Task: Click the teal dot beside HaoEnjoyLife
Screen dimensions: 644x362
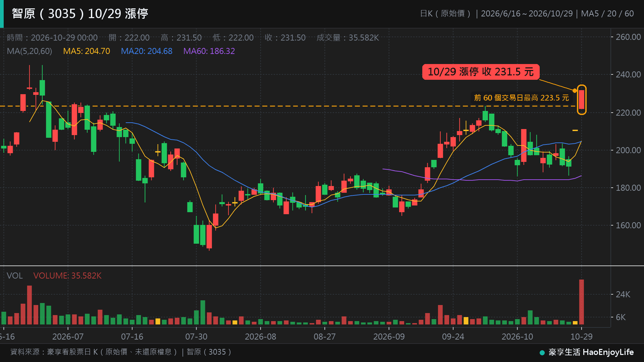Action: (542, 353)
